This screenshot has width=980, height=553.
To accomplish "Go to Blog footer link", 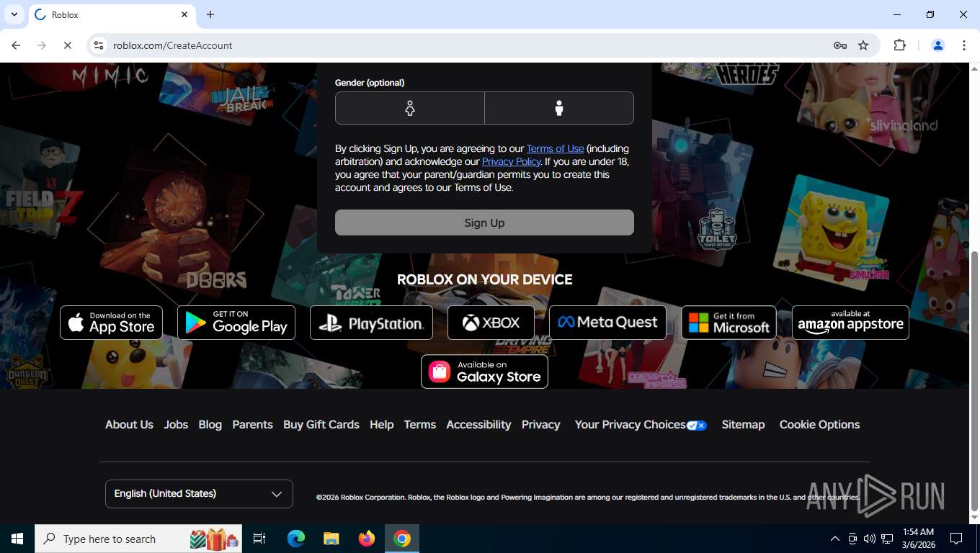I will pyautogui.click(x=210, y=424).
